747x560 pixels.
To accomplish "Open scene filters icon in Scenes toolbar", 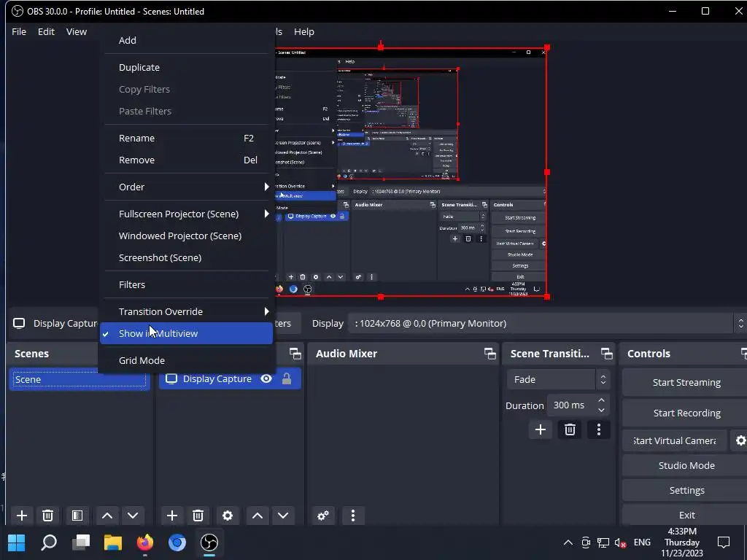I will click(77, 516).
